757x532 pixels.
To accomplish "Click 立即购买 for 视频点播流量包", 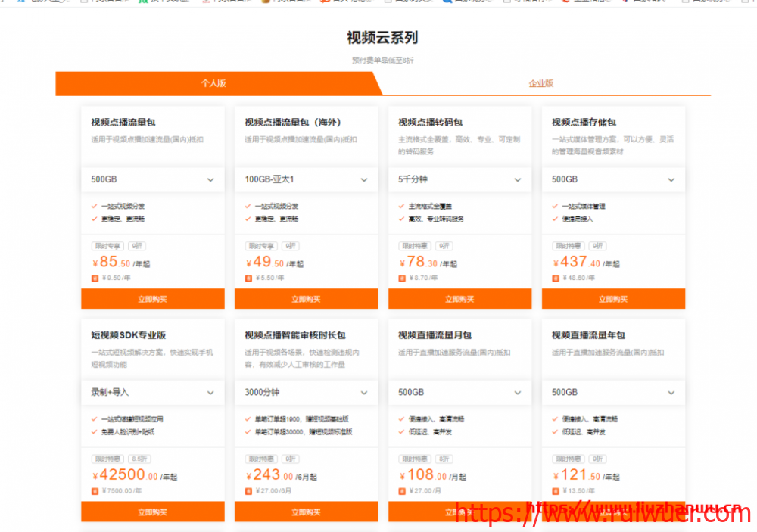I will [152, 299].
